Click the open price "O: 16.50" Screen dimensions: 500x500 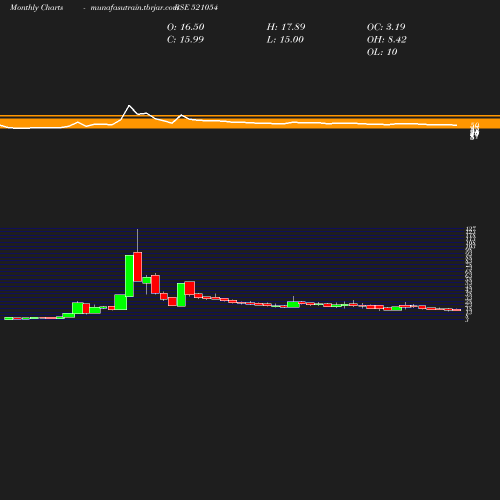point(186,27)
